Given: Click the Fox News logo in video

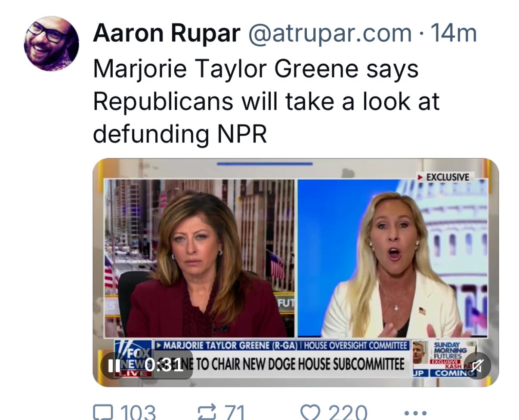Looking at the screenshot, I should (133, 358).
